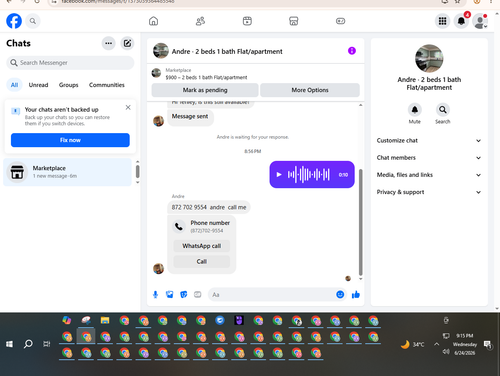The width and height of the screenshot is (500, 376).
Task: Open the Friends icon in top navigation
Action: pos(200,21)
